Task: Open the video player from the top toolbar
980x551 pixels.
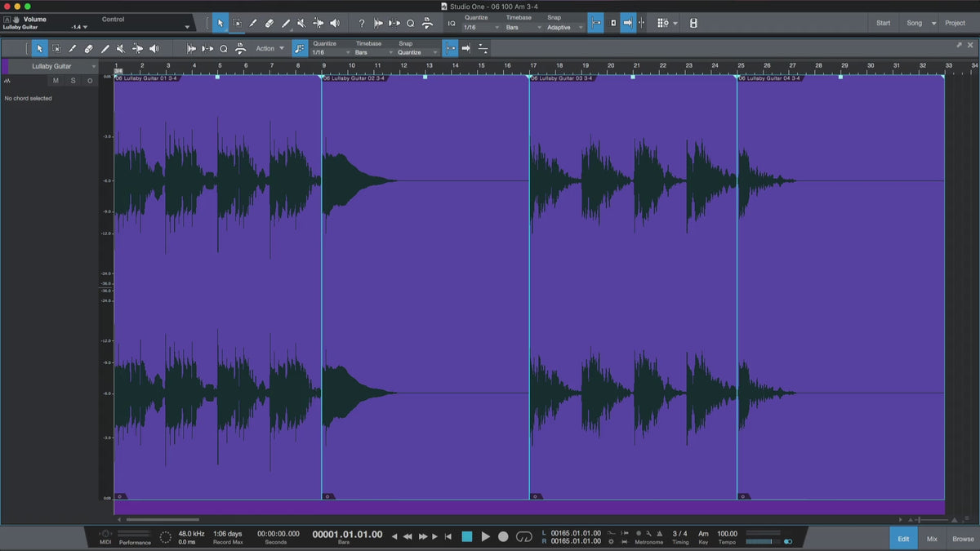Action: click(x=693, y=24)
